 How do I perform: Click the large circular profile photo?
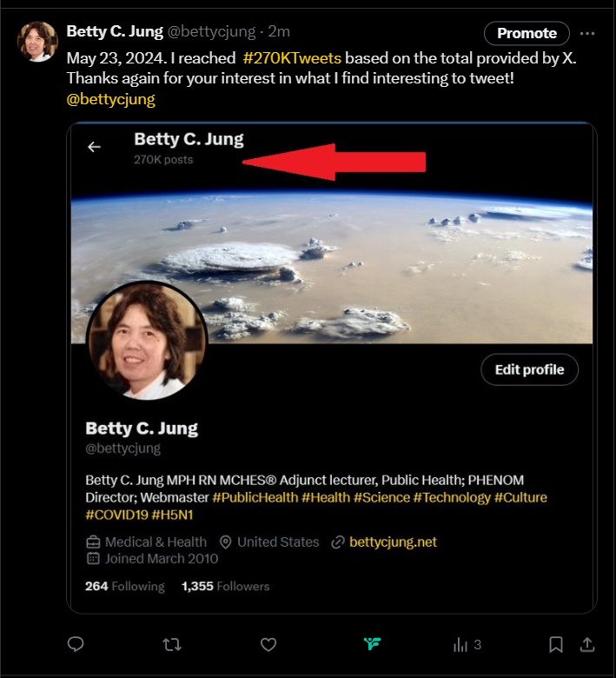(x=147, y=341)
